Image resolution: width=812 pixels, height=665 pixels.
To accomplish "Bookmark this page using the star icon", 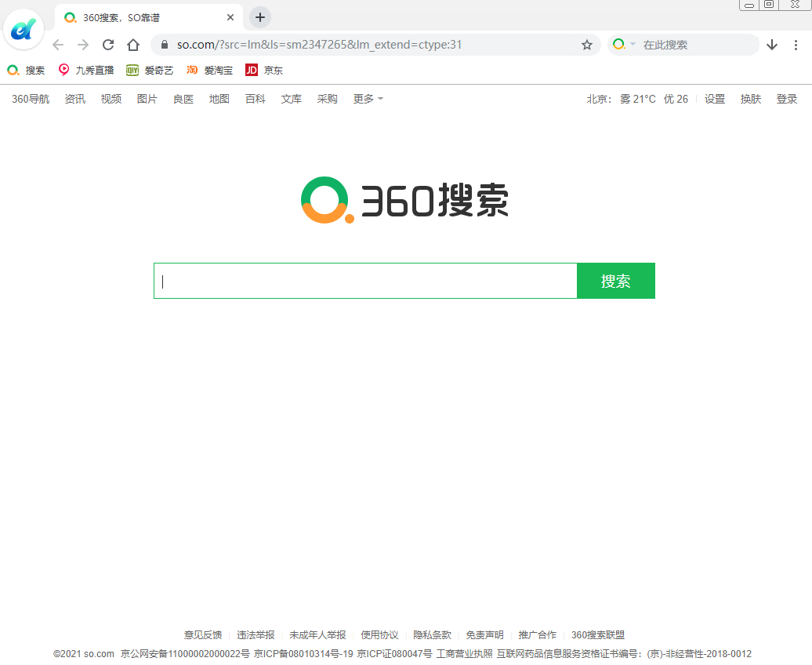I will tap(587, 45).
